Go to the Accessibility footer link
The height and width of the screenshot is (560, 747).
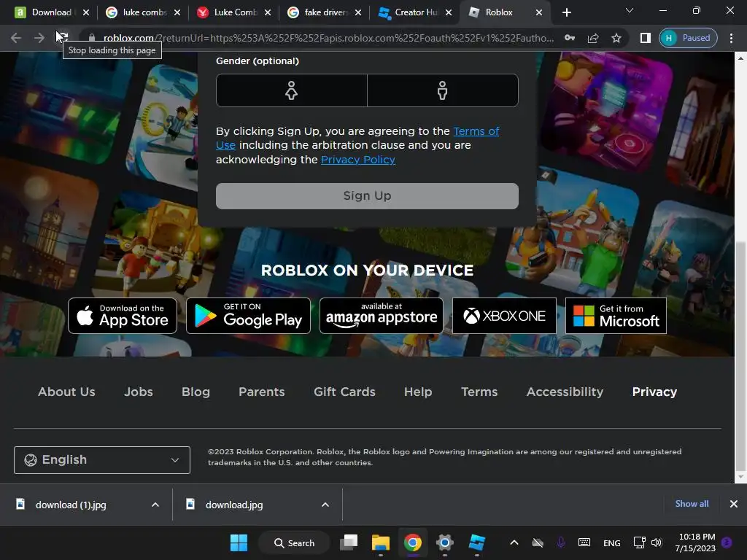(x=565, y=392)
